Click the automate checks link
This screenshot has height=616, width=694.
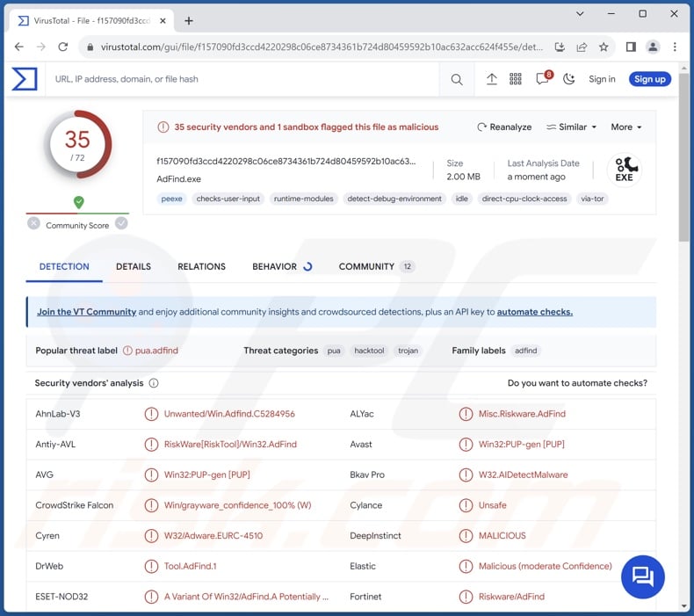pos(535,312)
